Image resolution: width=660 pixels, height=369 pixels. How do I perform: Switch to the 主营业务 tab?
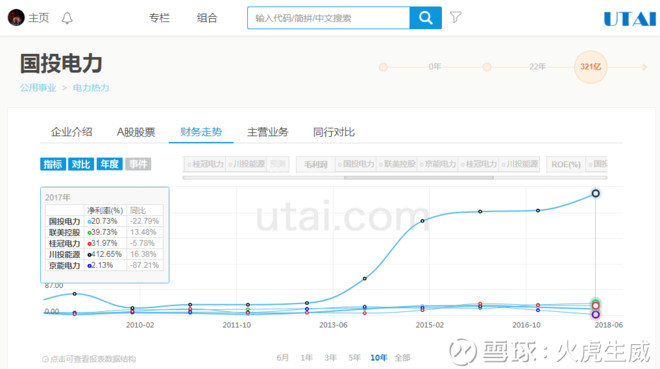coord(268,132)
